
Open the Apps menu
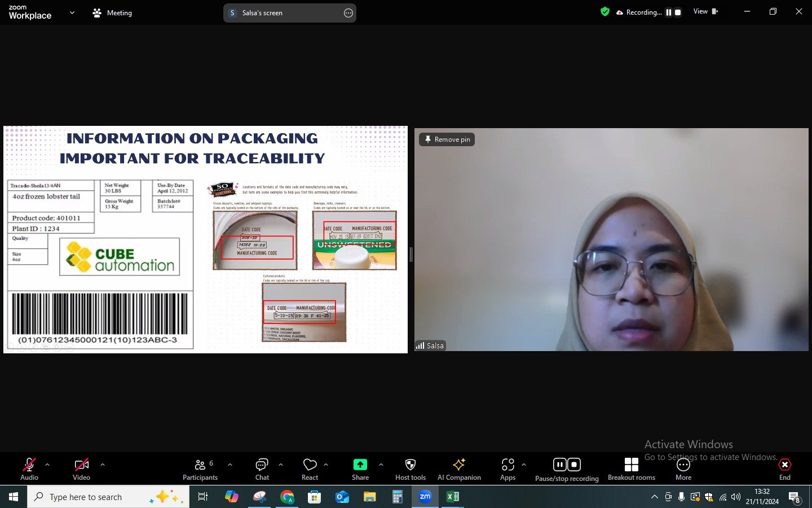[507, 469]
